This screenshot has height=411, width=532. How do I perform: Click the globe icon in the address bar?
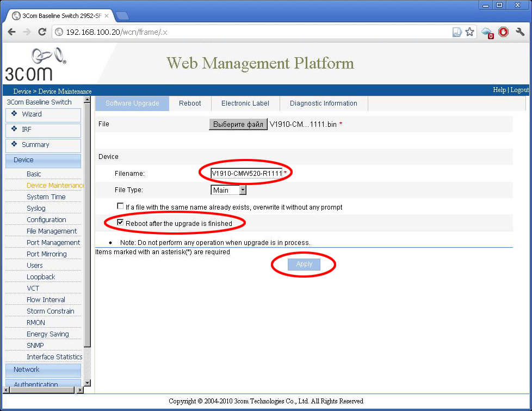tap(59, 32)
